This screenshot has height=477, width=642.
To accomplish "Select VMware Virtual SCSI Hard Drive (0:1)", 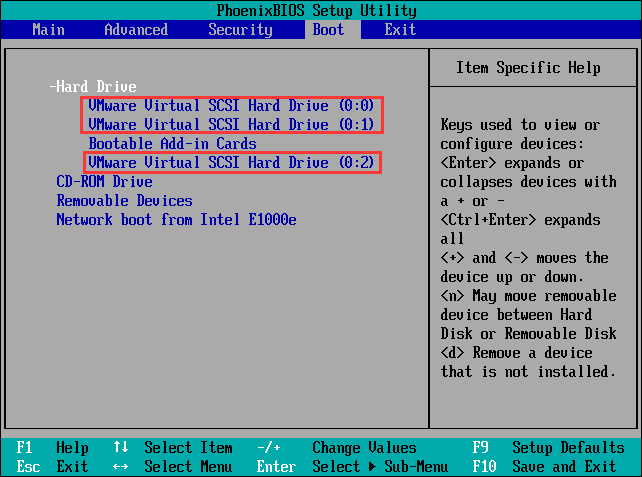I will [231, 124].
